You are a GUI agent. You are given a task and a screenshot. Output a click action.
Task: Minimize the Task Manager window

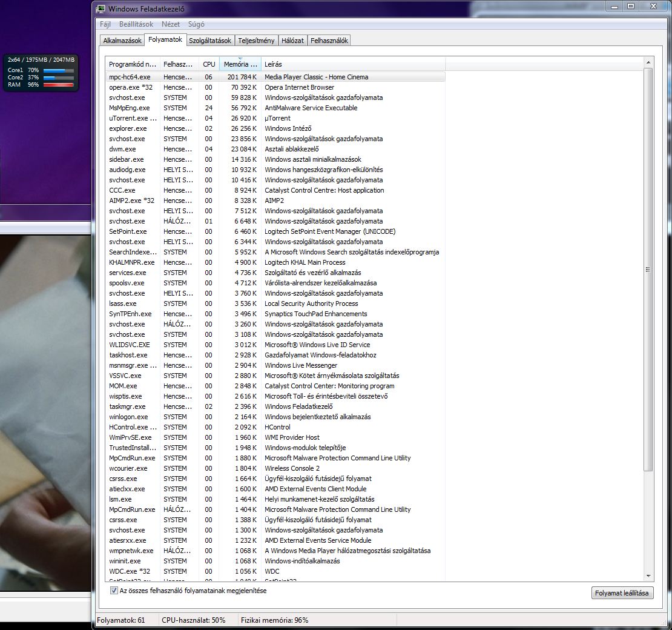pos(614,7)
